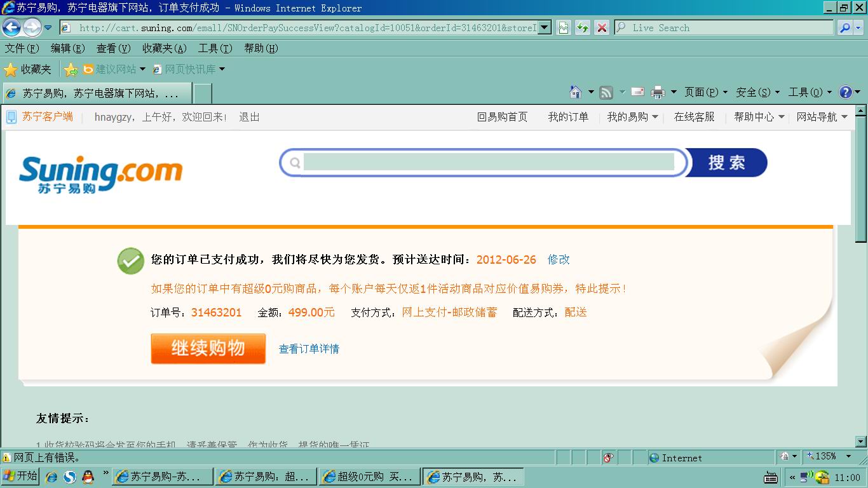
Task: Click the RSS feeds icon
Action: coord(606,92)
